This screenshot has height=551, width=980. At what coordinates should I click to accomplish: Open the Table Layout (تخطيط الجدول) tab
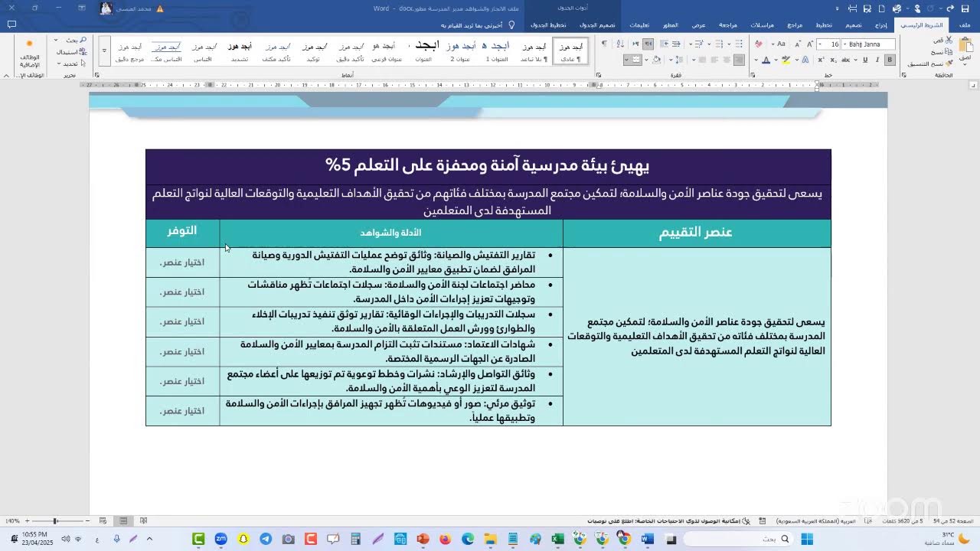click(x=549, y=24)
